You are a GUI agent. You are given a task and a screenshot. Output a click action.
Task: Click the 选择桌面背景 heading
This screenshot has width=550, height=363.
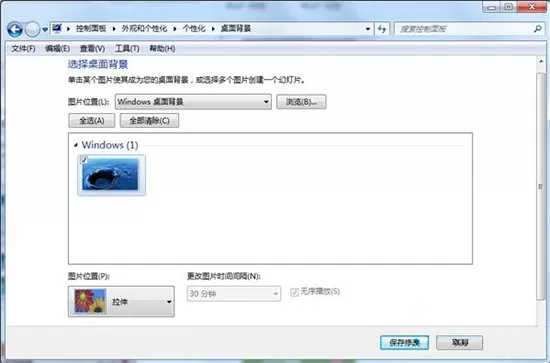point(98,64)
